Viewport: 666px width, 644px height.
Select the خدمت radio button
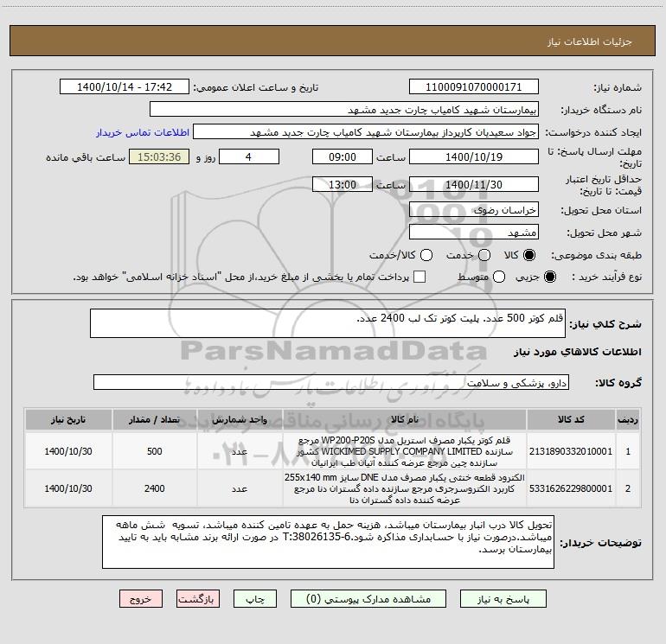click(x=484, y=255)
